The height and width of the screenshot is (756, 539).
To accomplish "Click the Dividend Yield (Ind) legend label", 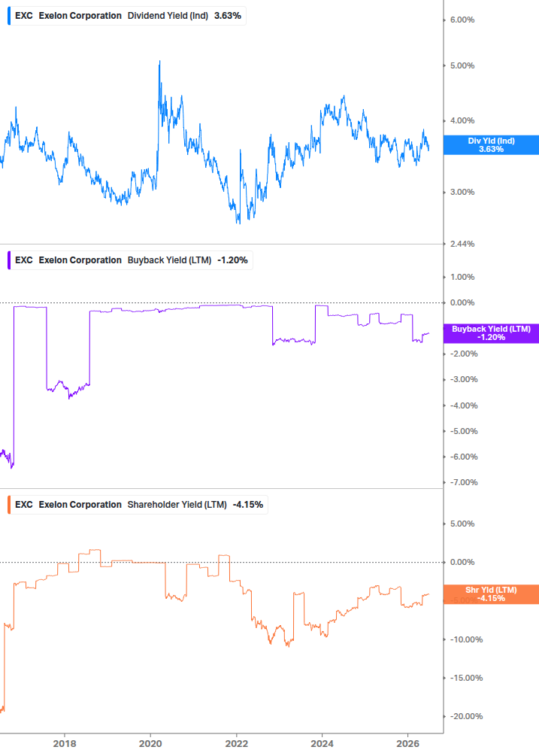I will pyautogui.click(x=168, y=16).
